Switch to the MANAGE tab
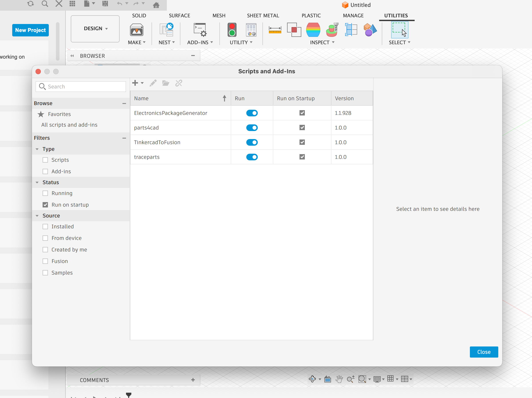Viewport: 532px width, 398px height. pyautogui.click(x=353, y=16)
